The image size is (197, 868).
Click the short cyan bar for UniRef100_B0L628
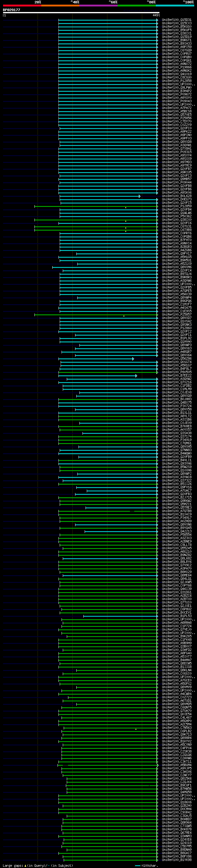pyautogui.click(x=100, y=196)
